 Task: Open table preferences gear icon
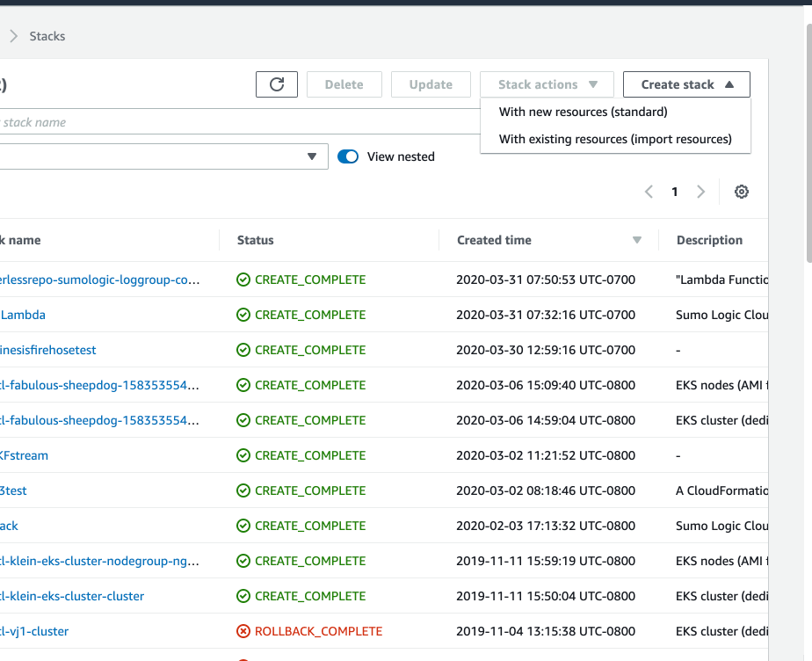[741, 192]
